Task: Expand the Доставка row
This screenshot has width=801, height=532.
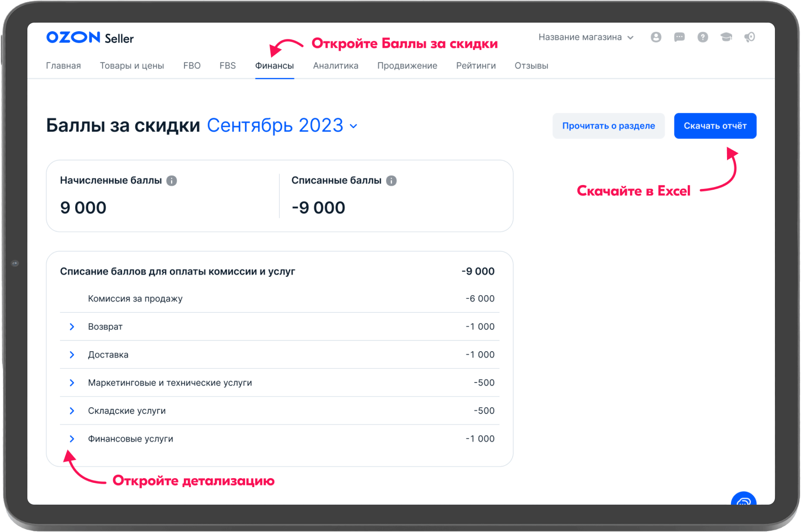Action: click(x=72, y=355)
